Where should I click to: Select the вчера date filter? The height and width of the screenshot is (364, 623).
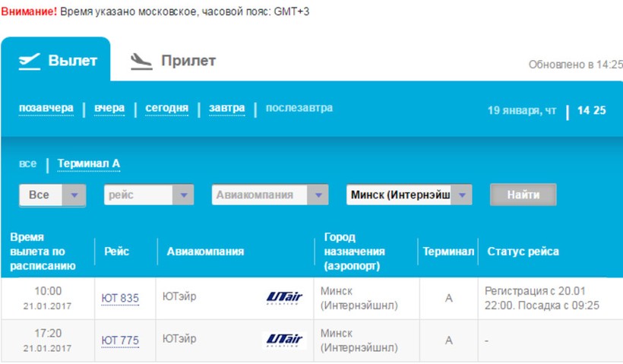click(109, 108)
